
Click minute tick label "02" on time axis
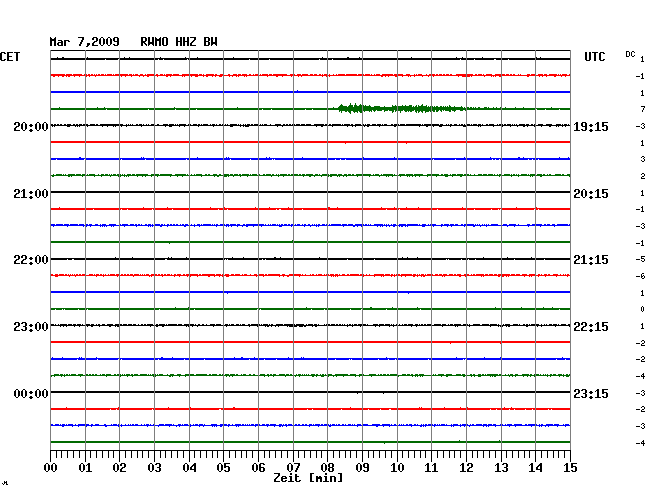click(119, 468)
